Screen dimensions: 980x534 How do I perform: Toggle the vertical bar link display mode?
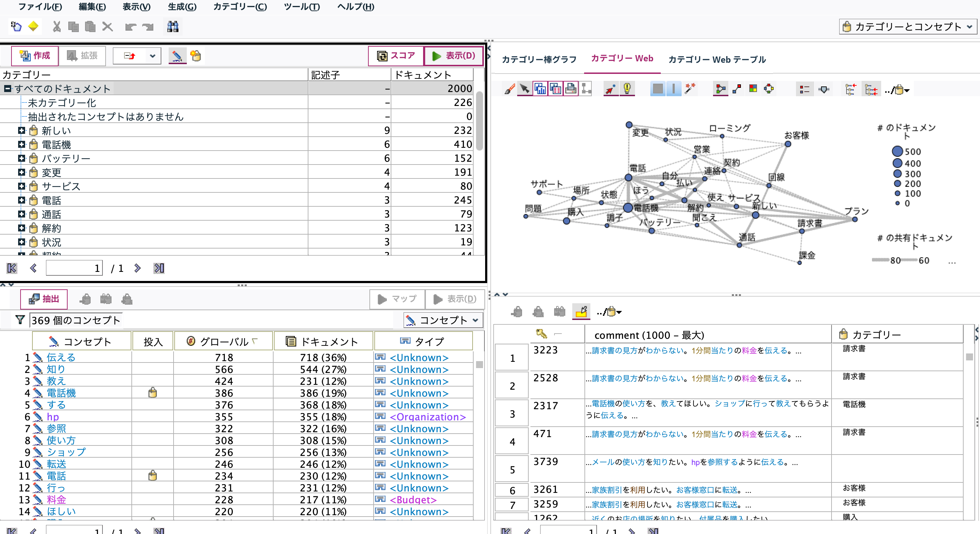tap(674, 89)
